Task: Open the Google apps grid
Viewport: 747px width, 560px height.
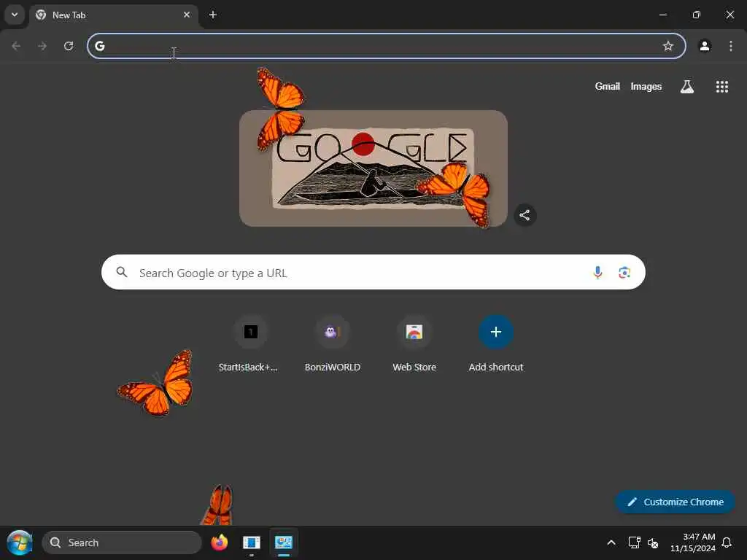Action: 721,86
